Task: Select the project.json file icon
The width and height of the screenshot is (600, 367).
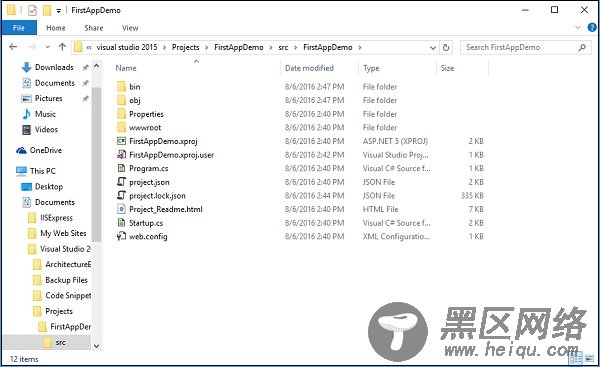Action: pos(121,182)
